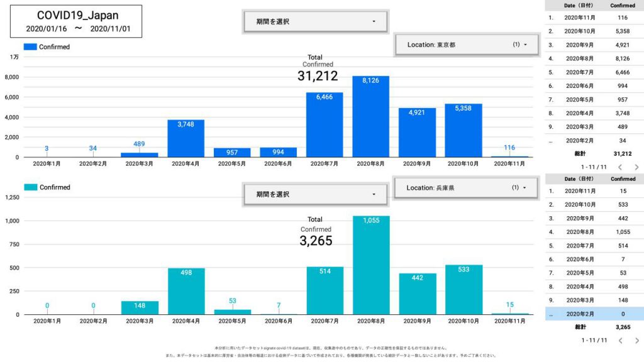Select the 8,126 bar for 2020年8月

[x=370, y=116]
